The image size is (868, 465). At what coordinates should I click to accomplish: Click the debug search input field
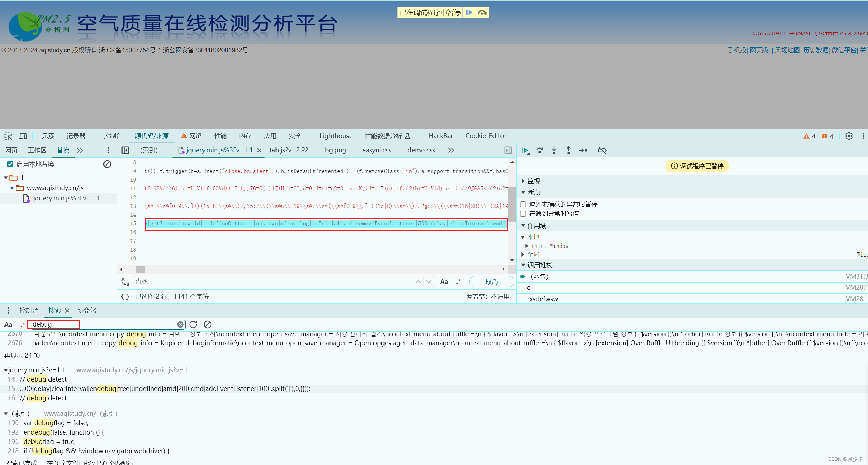tap(104, 324)
